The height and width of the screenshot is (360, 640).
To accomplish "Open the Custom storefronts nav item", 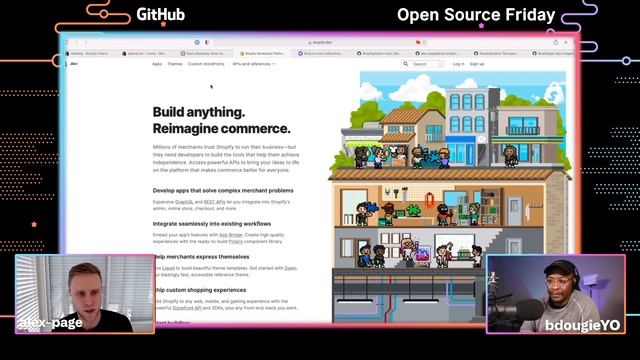I will pos(206,64).
